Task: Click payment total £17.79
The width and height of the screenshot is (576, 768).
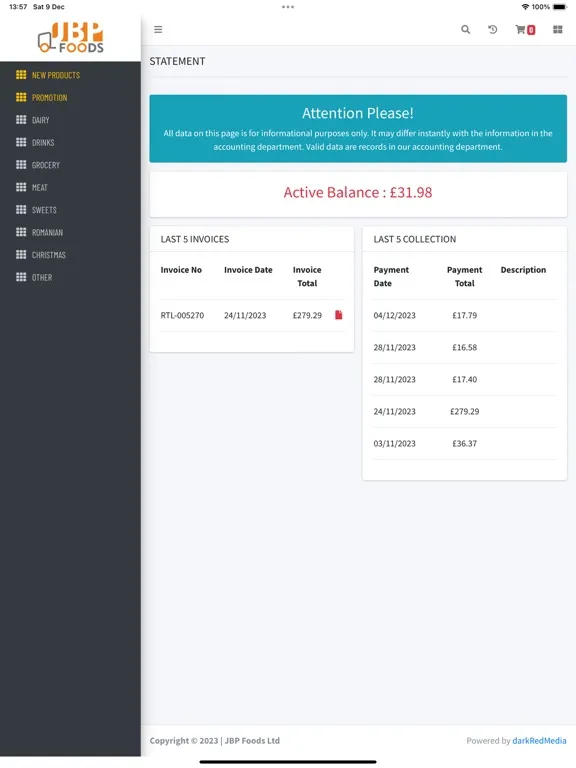Action: (x=464, y=315)
